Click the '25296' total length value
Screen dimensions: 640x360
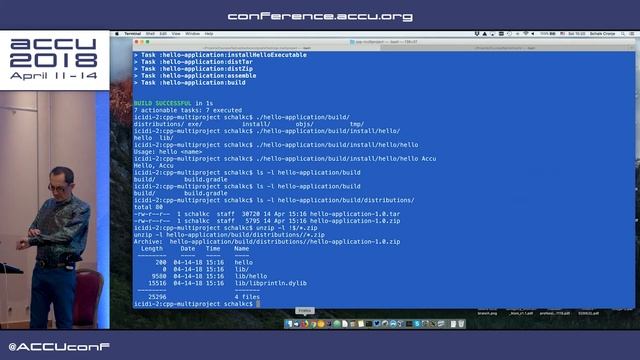[x=157, y=297]
